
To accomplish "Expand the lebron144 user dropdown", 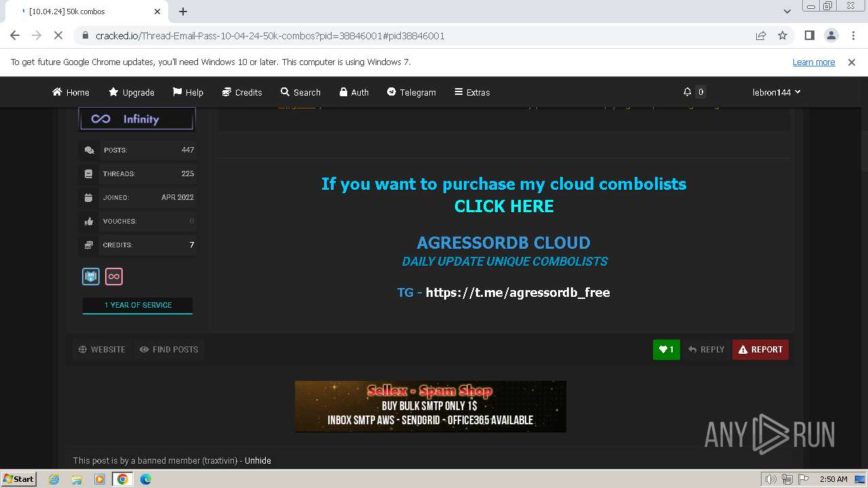I will click(x=776, y=92).
